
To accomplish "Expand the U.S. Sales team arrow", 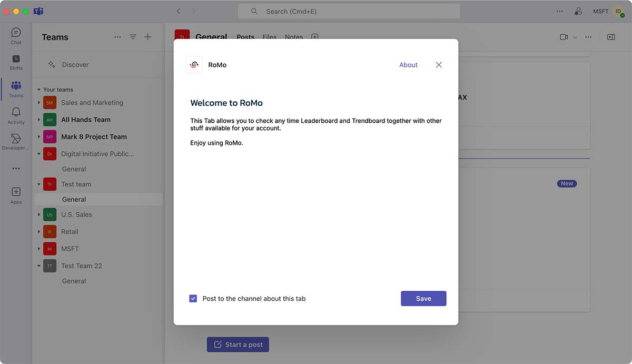I will click(39, 215).
